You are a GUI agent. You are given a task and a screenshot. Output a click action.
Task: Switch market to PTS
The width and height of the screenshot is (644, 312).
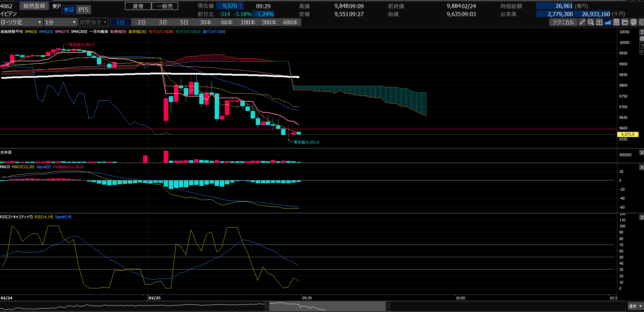click(84, 10)
